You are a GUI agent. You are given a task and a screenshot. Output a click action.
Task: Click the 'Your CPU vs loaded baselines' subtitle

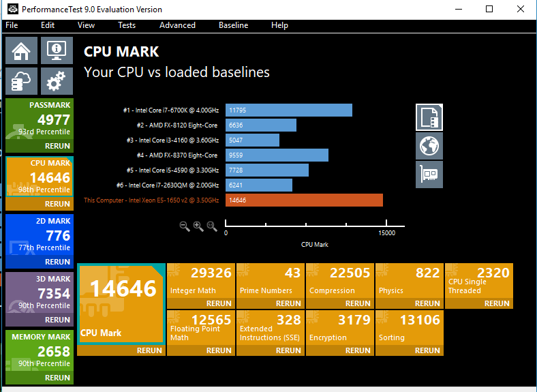click(x=177, y=72)
